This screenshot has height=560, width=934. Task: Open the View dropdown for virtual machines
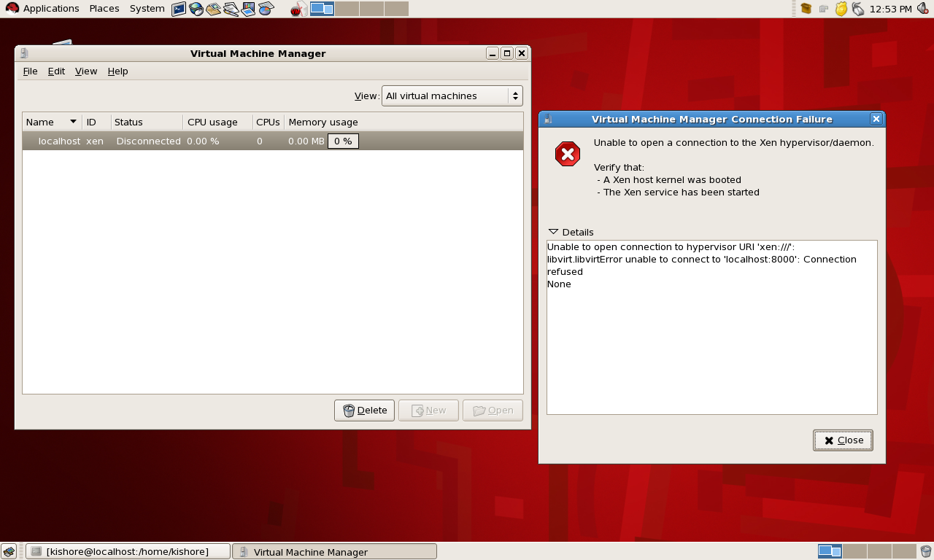point(452,96)
